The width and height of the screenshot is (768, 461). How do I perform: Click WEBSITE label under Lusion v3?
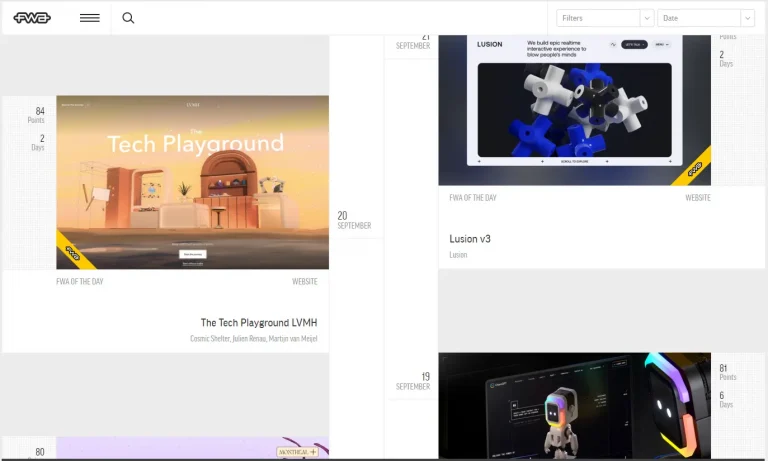point(697,197)
